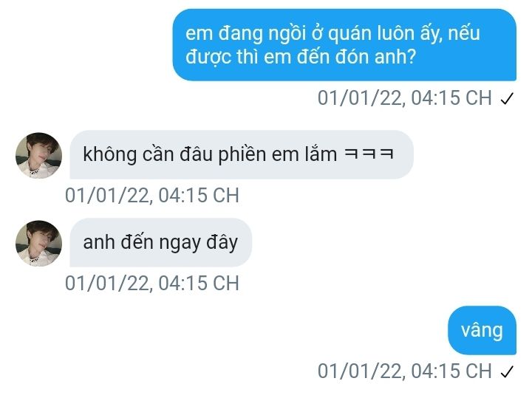
Task: Click the timestamp under 'anh đến ngay đây'
Action: 152,283
